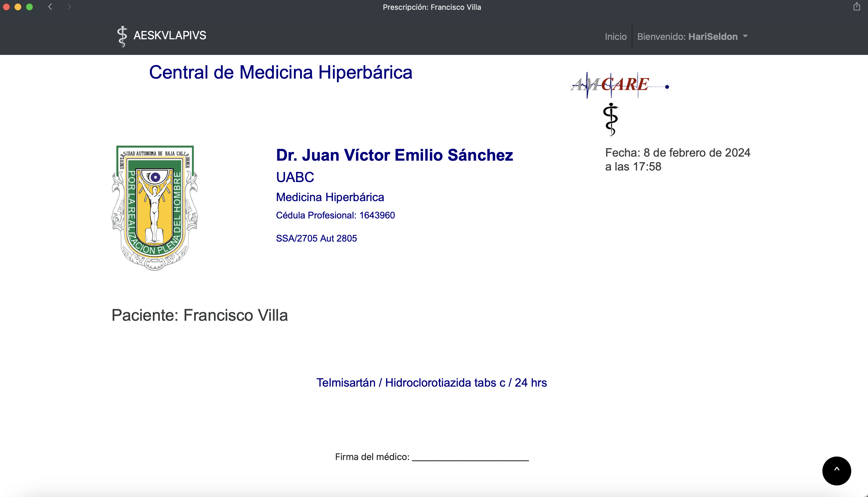
Task: Click the Cédula Profesional 1643960 text
Action: coord(335,215)
